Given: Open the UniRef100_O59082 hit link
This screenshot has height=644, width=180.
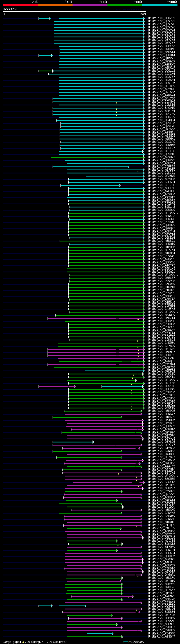Looking at the screenshot, I should [x=161, y=423].
